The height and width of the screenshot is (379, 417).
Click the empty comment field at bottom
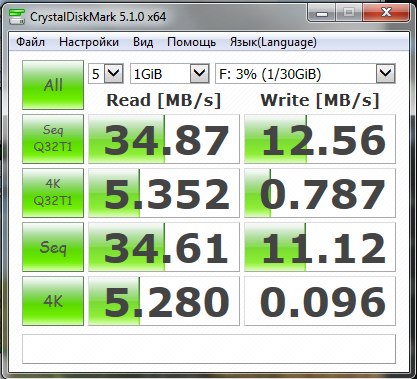pyautogui.click(x=209, y=349)
